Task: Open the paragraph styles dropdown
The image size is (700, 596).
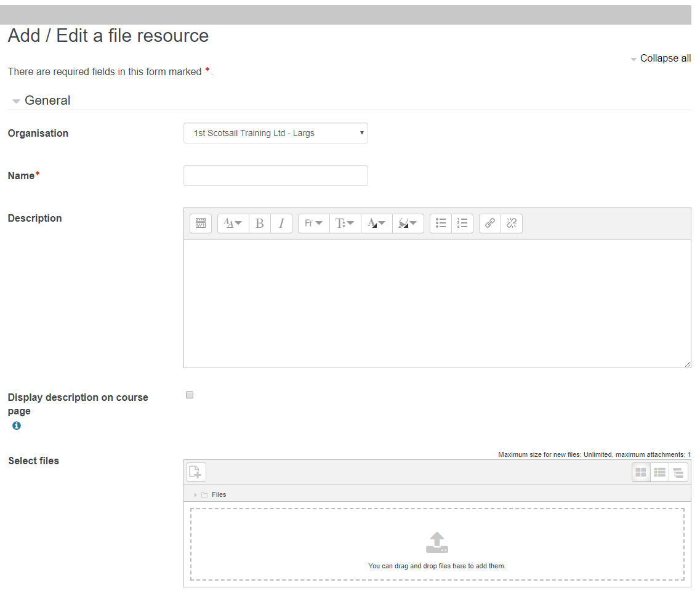Action: [x=233, y=223]
